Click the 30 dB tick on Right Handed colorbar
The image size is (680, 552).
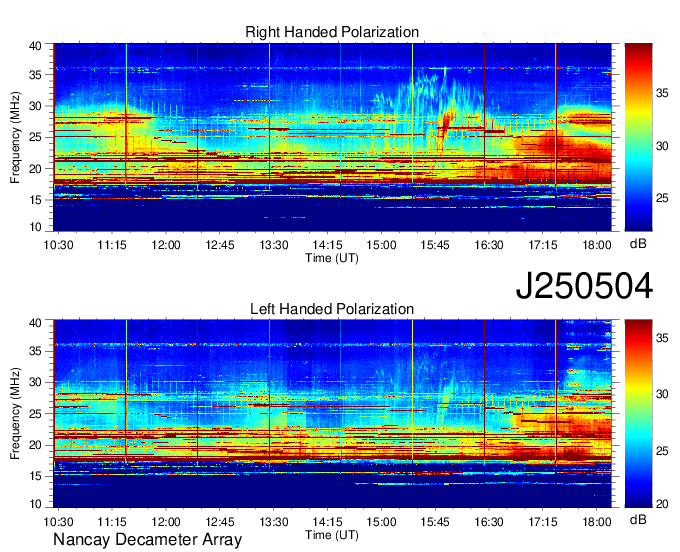click(x=662, y=146)
